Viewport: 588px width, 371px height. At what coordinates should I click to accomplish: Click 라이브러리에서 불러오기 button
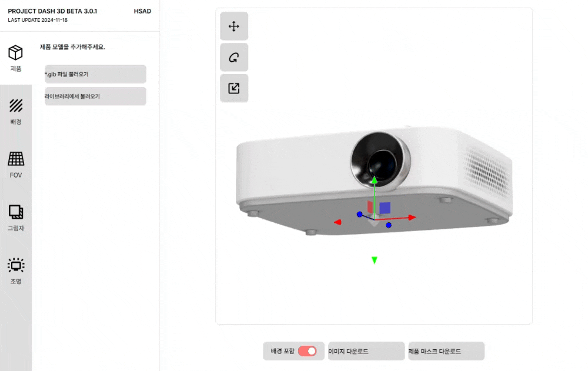point(95,96)
